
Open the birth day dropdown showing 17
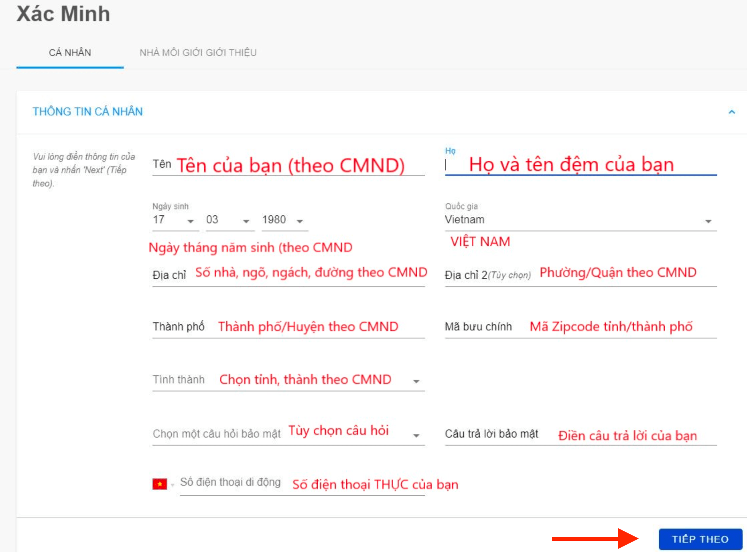coord(175,220)
